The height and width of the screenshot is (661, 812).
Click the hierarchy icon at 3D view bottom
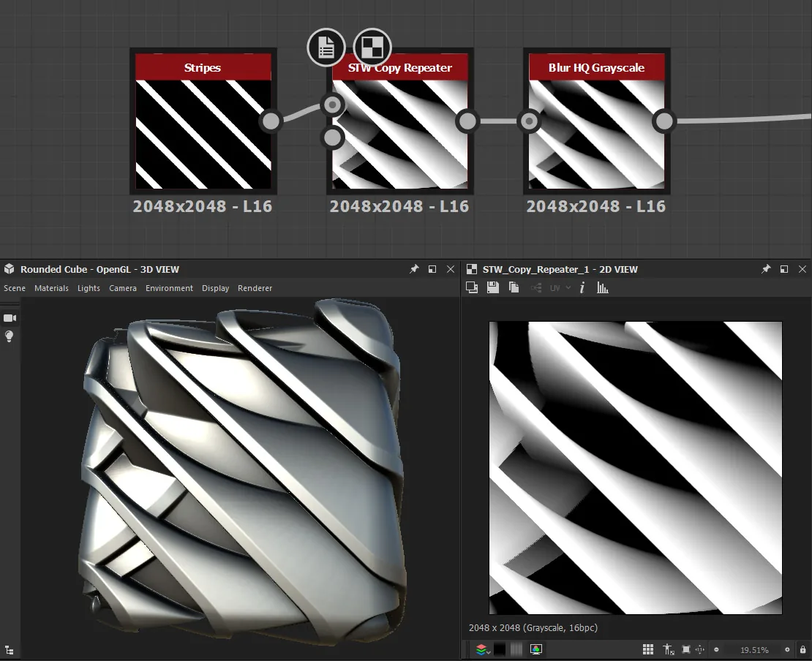click(x=9, y=651)
